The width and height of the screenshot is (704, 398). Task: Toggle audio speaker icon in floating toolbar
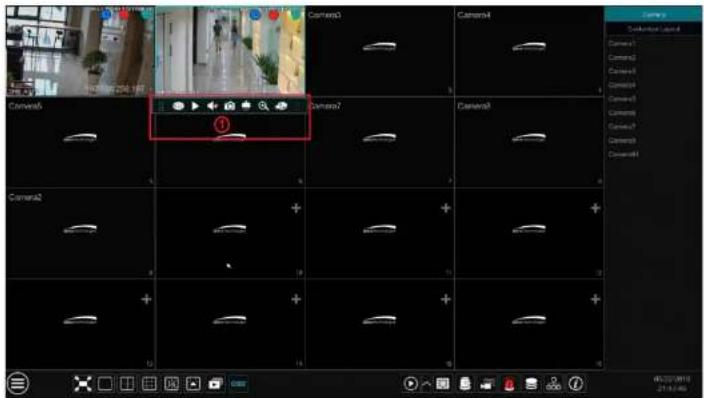[x=212, y=106]
